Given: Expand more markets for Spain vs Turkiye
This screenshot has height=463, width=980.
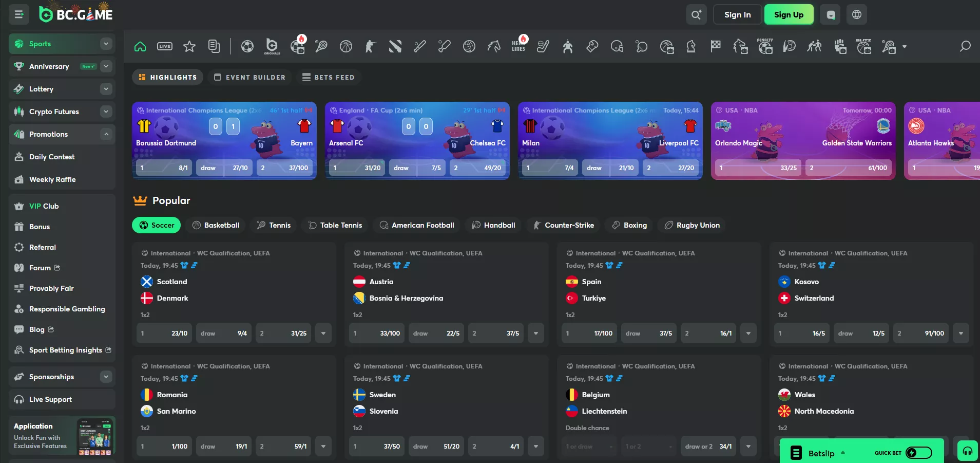Looking at the screenshot, I should (x=748, y=334).
